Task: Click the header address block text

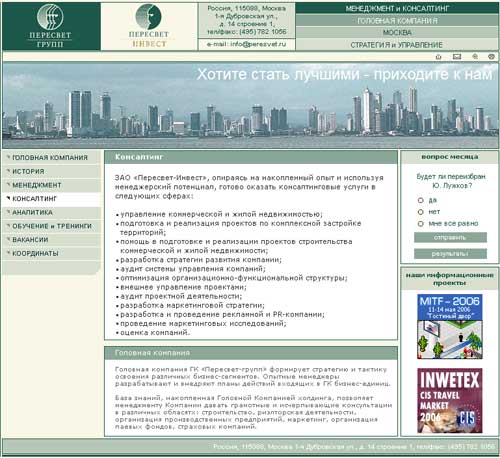Action: tap(247, 20)
